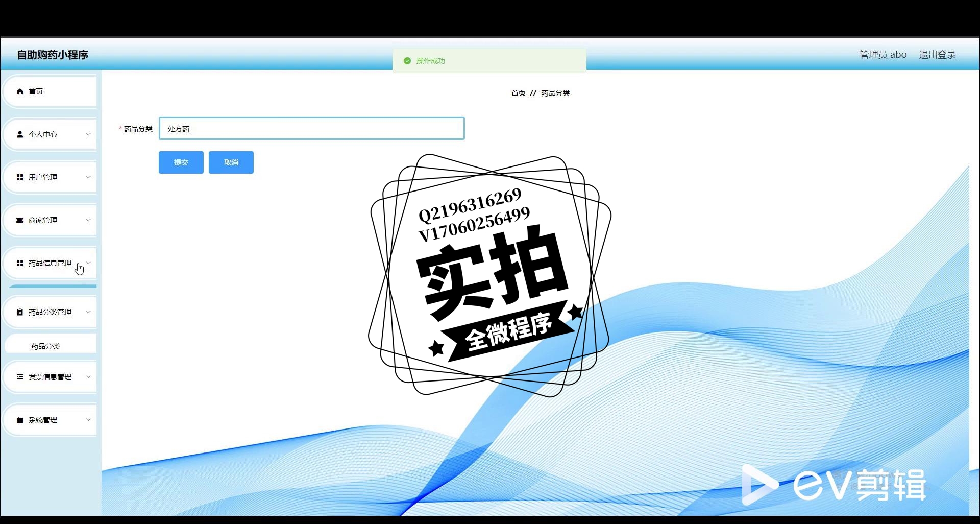
Task: Expand the 商家管理 chevron
Action: 88,220
